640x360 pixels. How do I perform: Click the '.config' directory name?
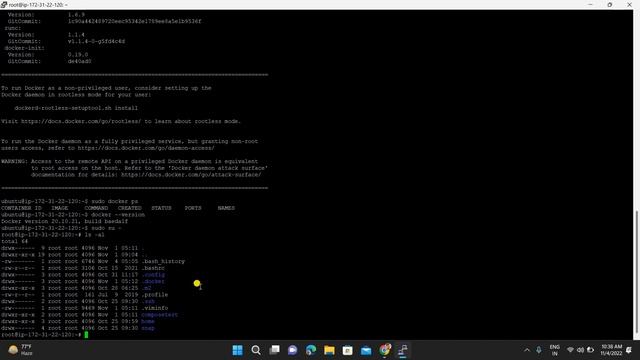(153, 275)
